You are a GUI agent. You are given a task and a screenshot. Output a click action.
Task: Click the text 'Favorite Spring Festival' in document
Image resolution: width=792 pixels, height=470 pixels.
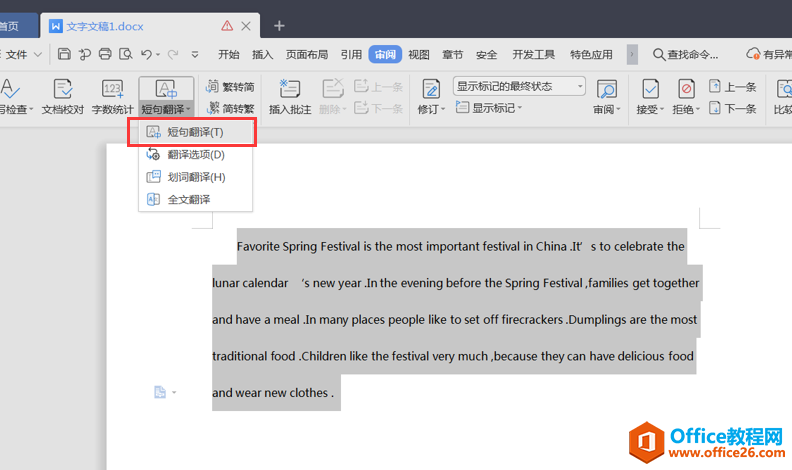point(298,246)
